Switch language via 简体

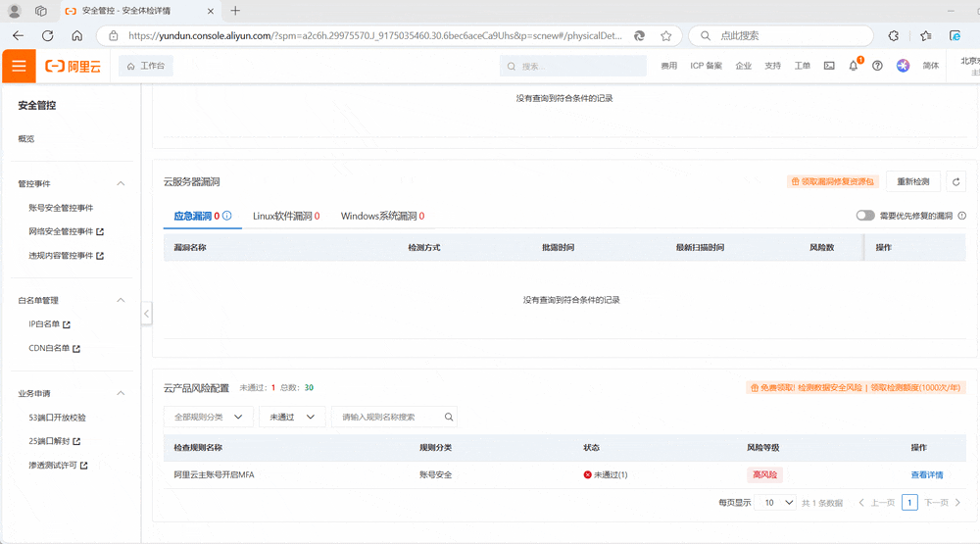pyautogui.click(x=931, y=66)
